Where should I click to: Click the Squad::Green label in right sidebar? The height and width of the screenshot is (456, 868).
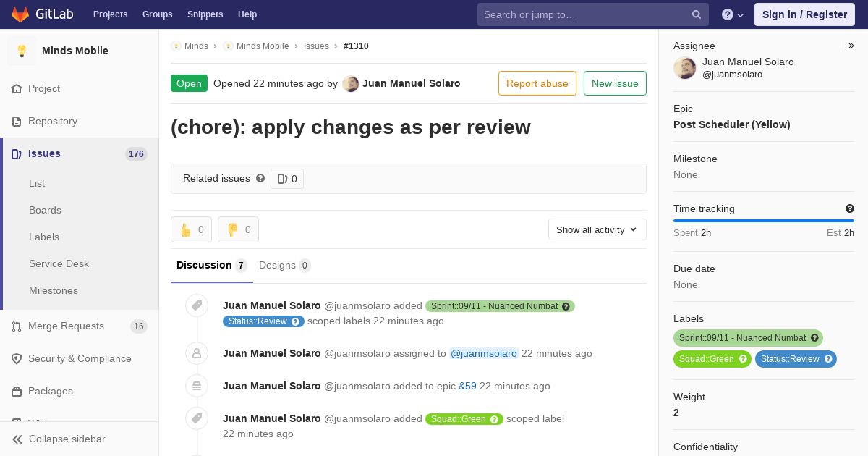[712, 359]
